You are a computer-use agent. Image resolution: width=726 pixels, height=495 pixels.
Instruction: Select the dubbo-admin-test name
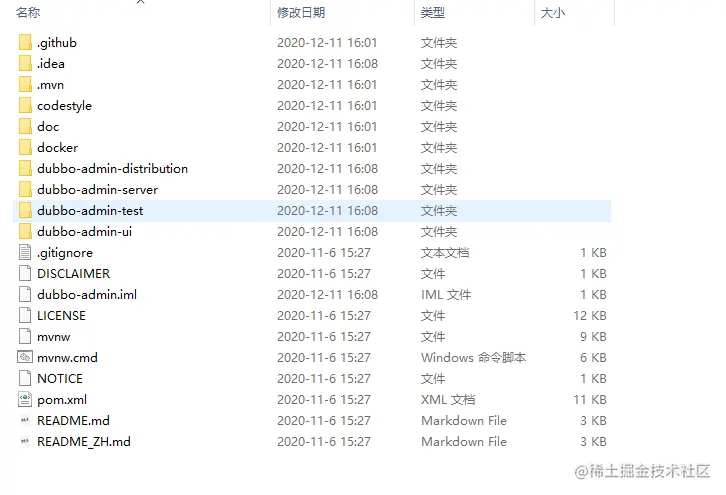(90, 210)
